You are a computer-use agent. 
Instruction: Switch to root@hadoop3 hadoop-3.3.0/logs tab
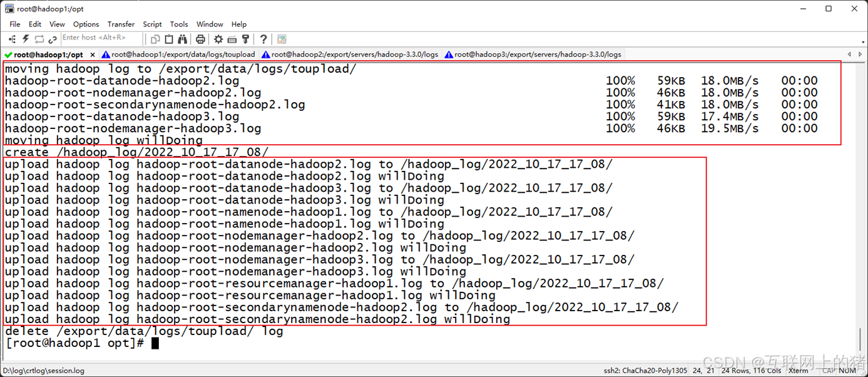pos(533,54)
